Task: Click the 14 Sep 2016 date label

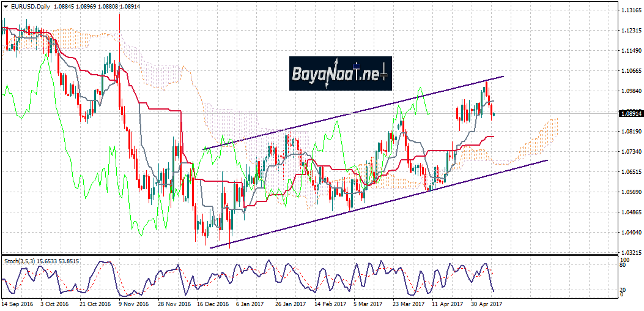Action: coord(17,303)
